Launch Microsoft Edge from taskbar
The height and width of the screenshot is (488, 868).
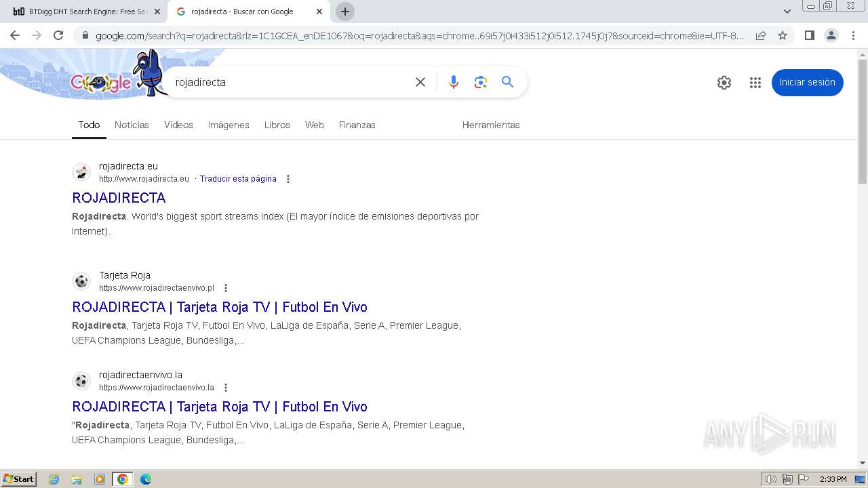click(x=146, y=479)
